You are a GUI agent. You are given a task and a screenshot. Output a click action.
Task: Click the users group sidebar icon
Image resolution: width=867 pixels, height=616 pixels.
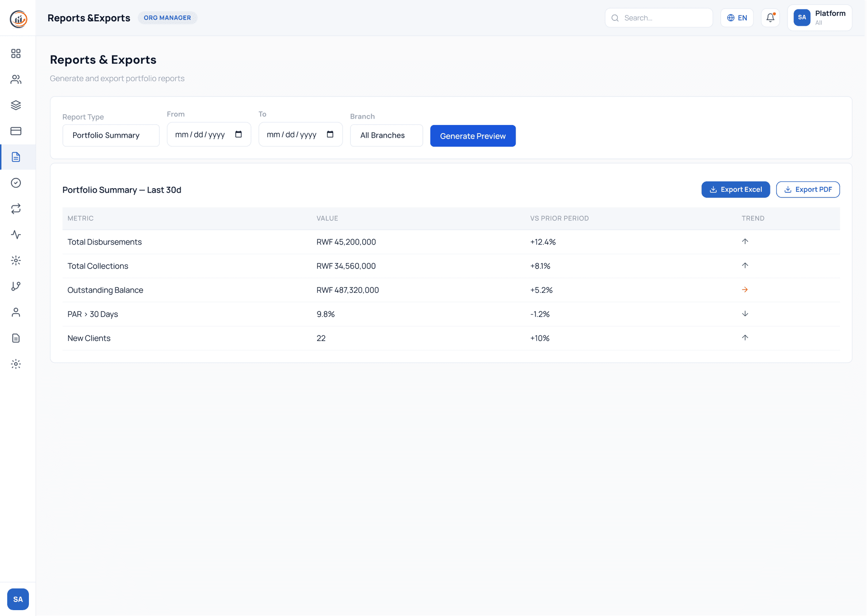click(16, 79)
